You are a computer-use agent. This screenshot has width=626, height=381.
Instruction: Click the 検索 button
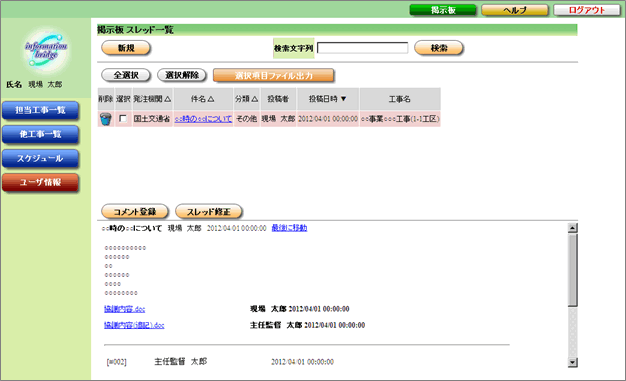click(439, 48)
